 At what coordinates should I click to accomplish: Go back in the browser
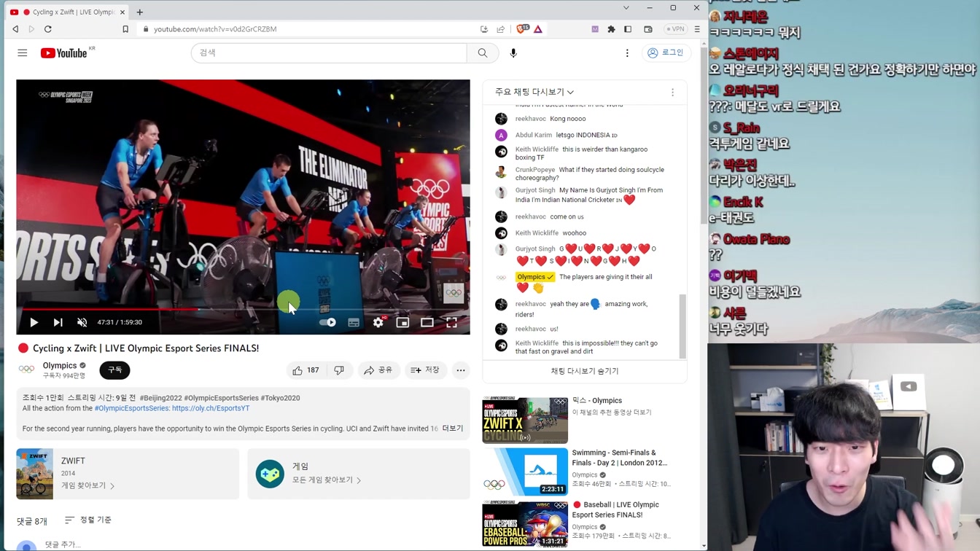pyautogui.click(x=15, y=29)
